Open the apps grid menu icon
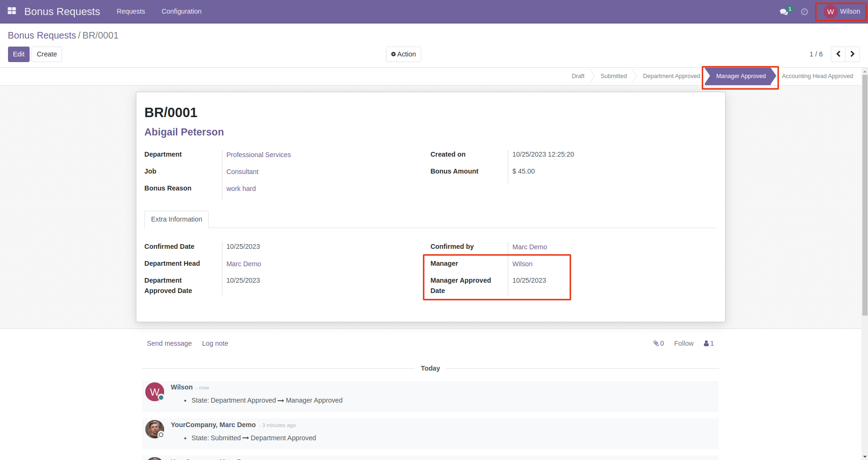Image resolution: width=868 pixels, height=460 pixels. point(12,11)
